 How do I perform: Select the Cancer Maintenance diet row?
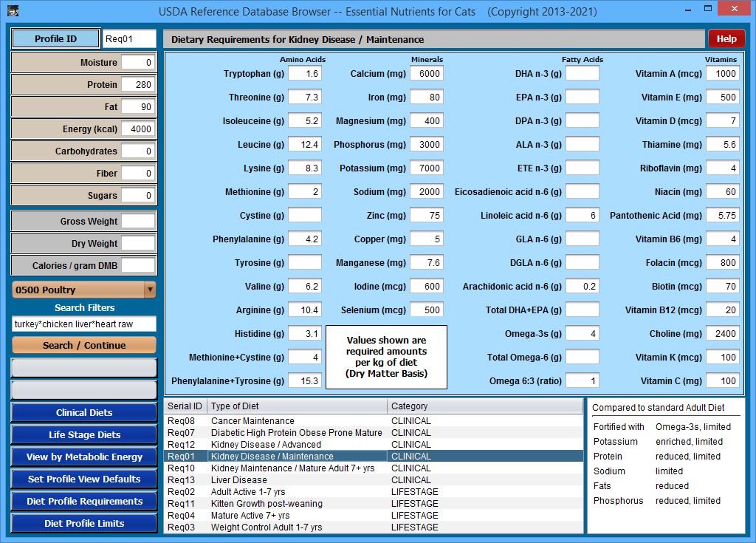pos(252,421)
